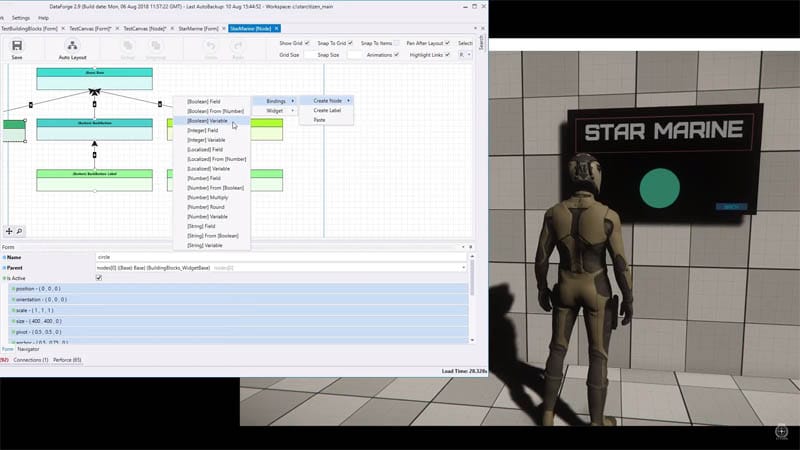
Task: Switch to the StarMarine [Form] tab
Action: point(198,29)
